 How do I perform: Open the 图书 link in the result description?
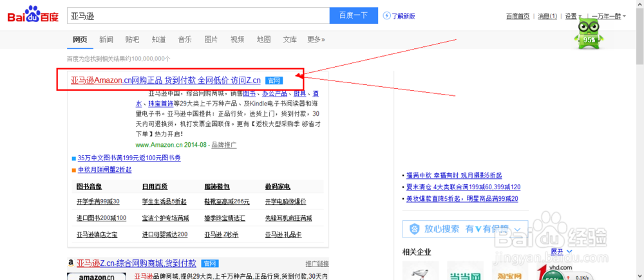tap(249, 93)
